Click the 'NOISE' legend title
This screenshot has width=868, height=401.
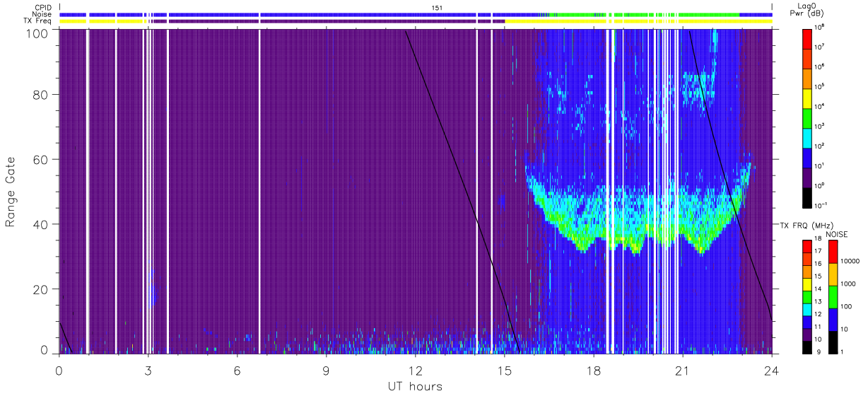point(837,234)
